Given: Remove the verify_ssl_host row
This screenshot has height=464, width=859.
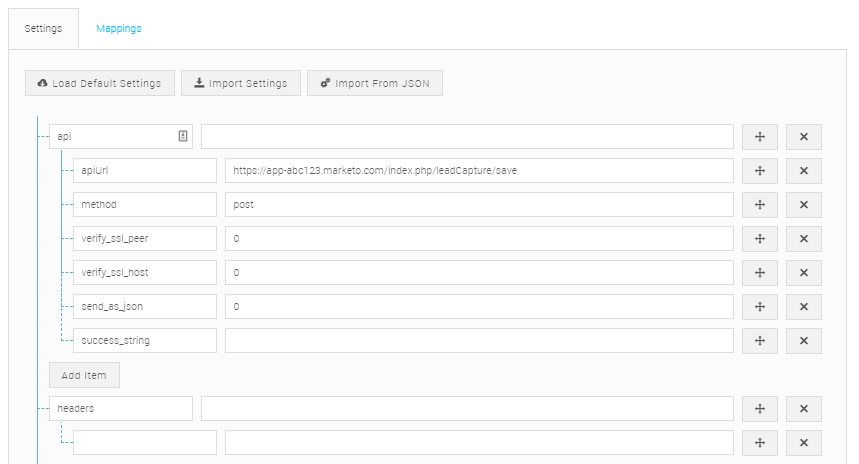Looking at the screenshot, I should [803, 273].
